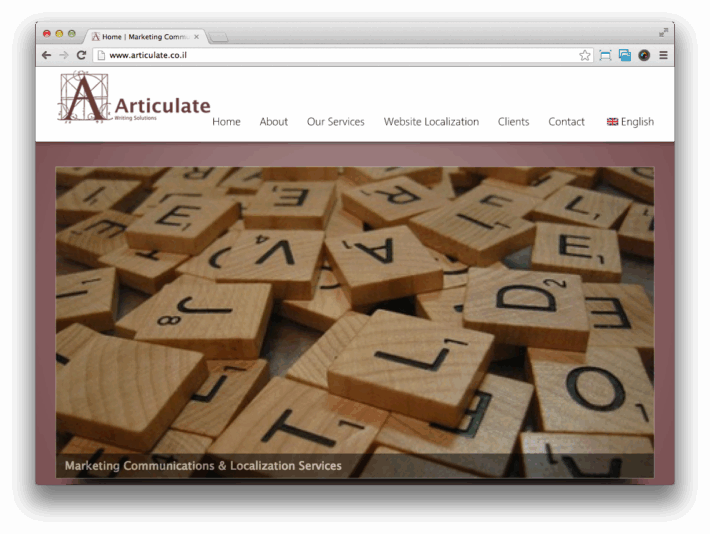Open the English language selector

[x=630, y=122]
